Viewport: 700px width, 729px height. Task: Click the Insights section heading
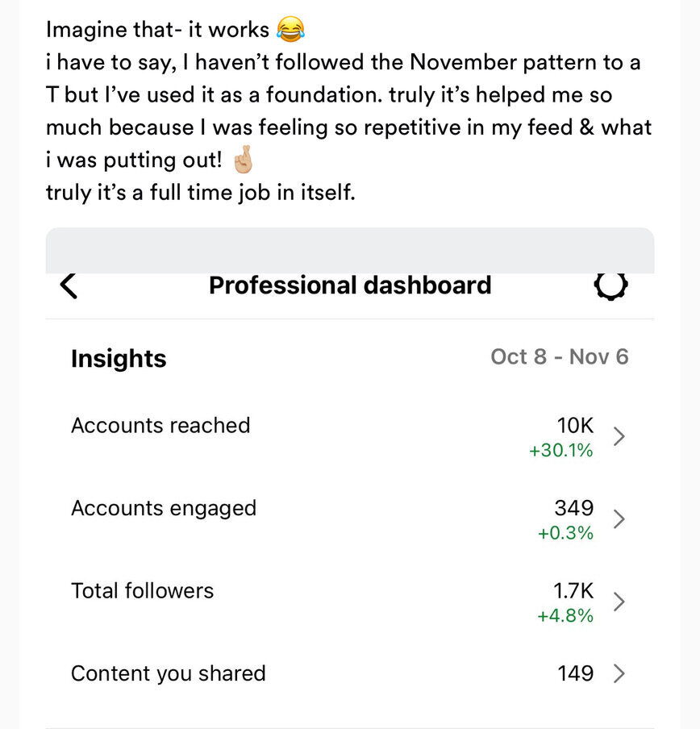[119, 359]
